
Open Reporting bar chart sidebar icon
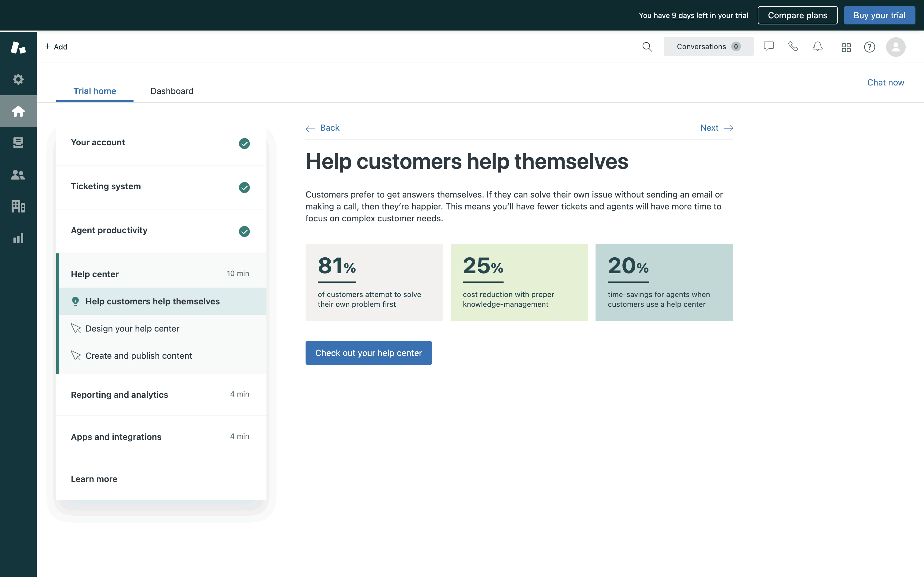pyautogui.click(x=18, y=238)
